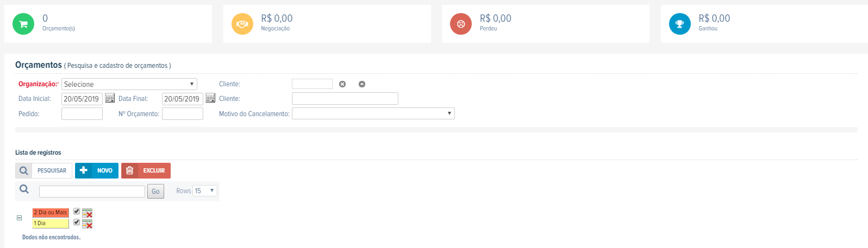Click the red EXCLUIR button
This screenshot has width=868, height=248.
click(146, 170)
